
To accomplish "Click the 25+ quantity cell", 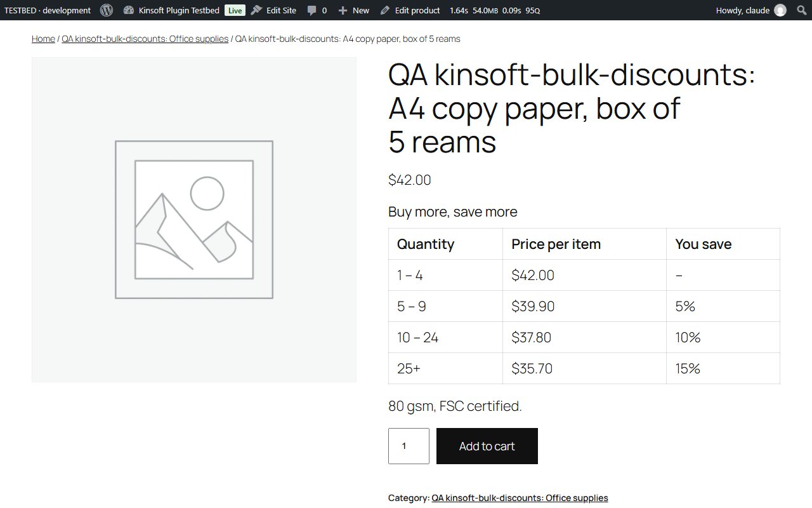I will pyautogui.click(x=445, y=368).
